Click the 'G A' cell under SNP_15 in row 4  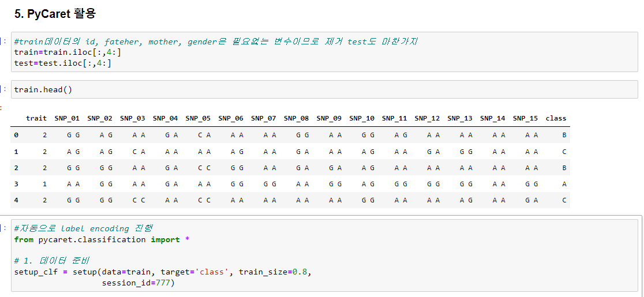tap(531, 200)
